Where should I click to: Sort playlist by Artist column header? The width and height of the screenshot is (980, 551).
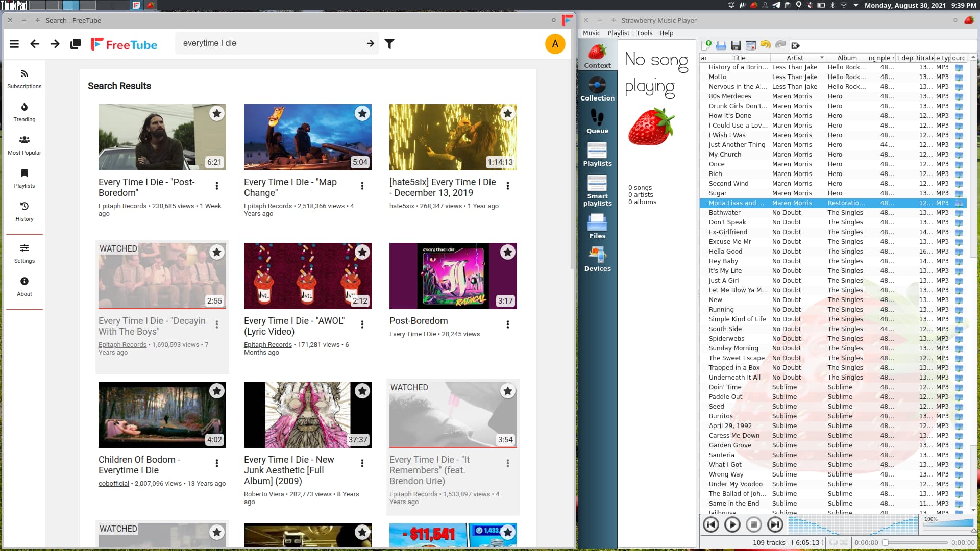[x=798, y=58]
